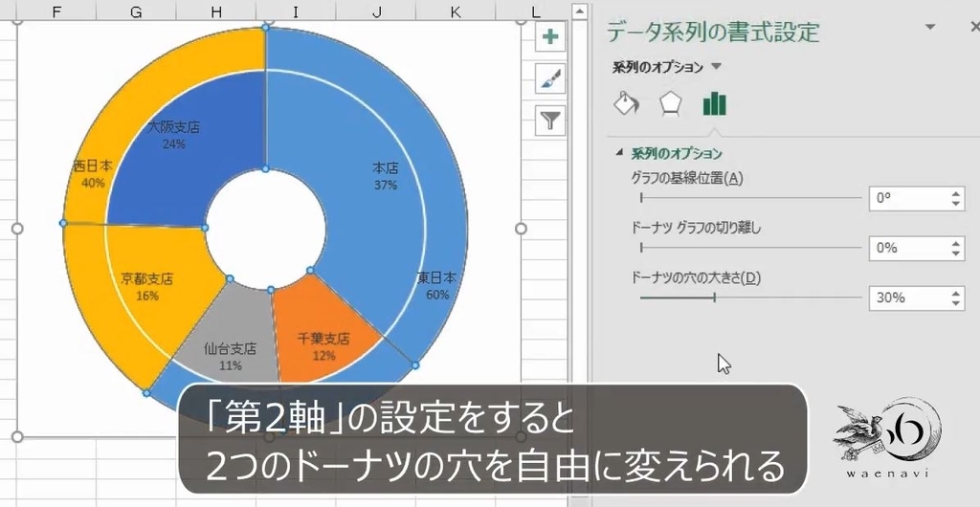Viewport: 980px width, 507px height.
Task: Decrease the グラフの基線位置 angle value
Action: (956, 204)
